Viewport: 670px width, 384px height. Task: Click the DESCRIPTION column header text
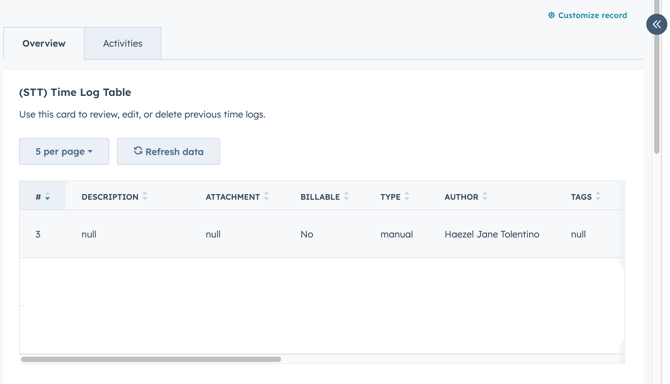point(110,197)
